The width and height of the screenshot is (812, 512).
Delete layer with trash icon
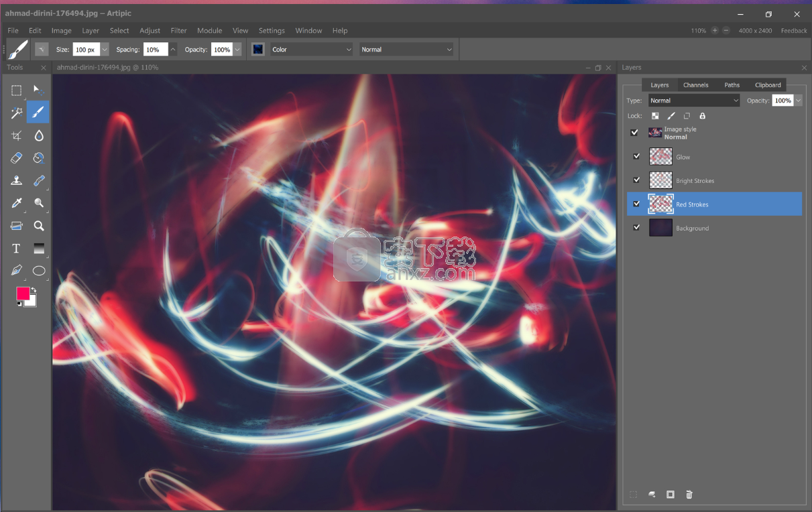689,495
